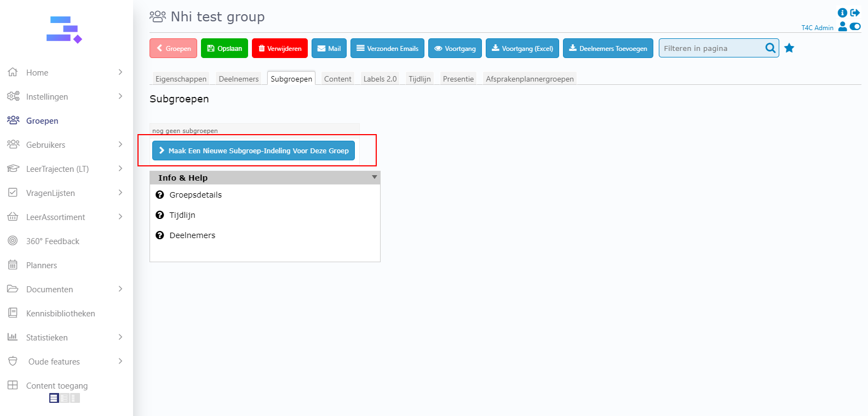Focus the Filteren in pagina search field
Screen dimensions: 868x416
click(x=711, y=48)
